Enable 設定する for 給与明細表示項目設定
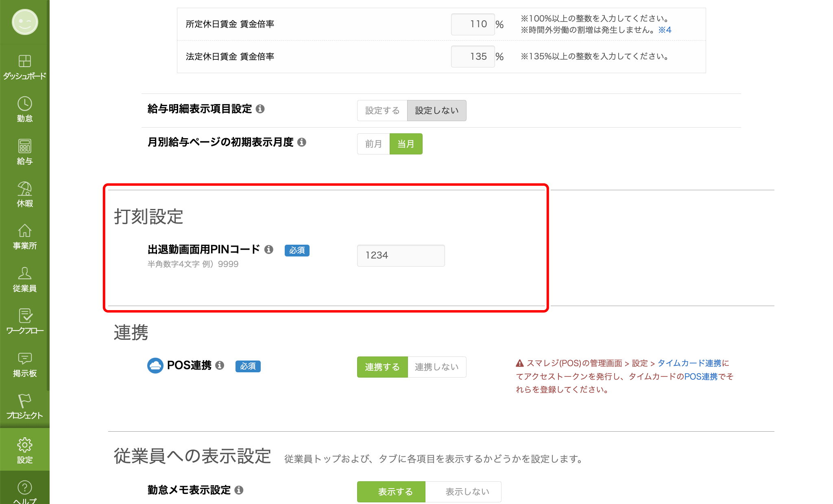Viewport: 833px width, 504px height. (x=382, y=110)
